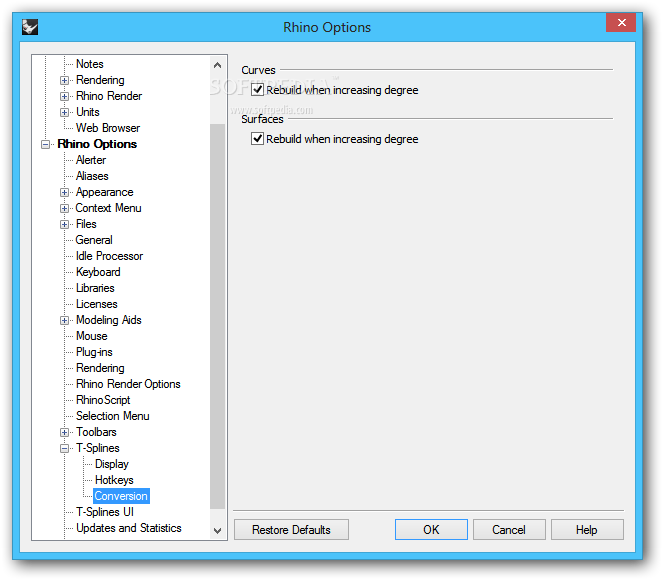Expand the Files tree node
This screenshot has width=663, height=580.
(x=64, y=224)
